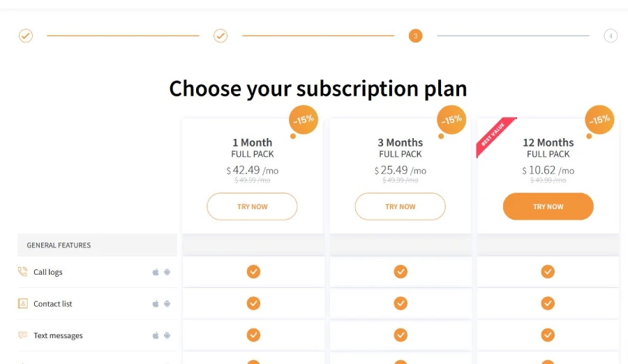Click the current step 3 orange circle
This screenshot has height=364, width=628.
pyautogui.click(x=415, y=36)
